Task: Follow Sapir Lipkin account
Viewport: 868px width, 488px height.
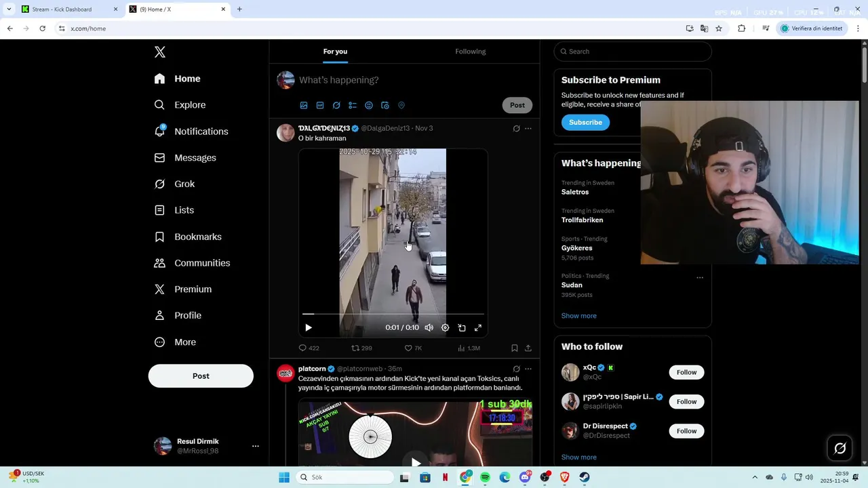Action: point(686,402)
